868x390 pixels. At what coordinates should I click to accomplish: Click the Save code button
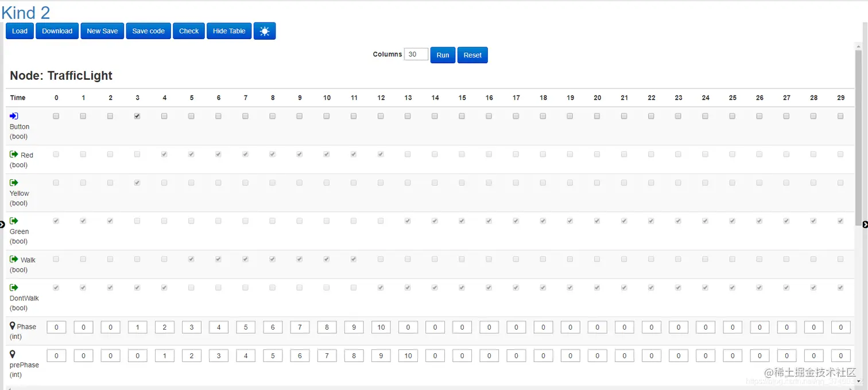[x=148, y=31]
